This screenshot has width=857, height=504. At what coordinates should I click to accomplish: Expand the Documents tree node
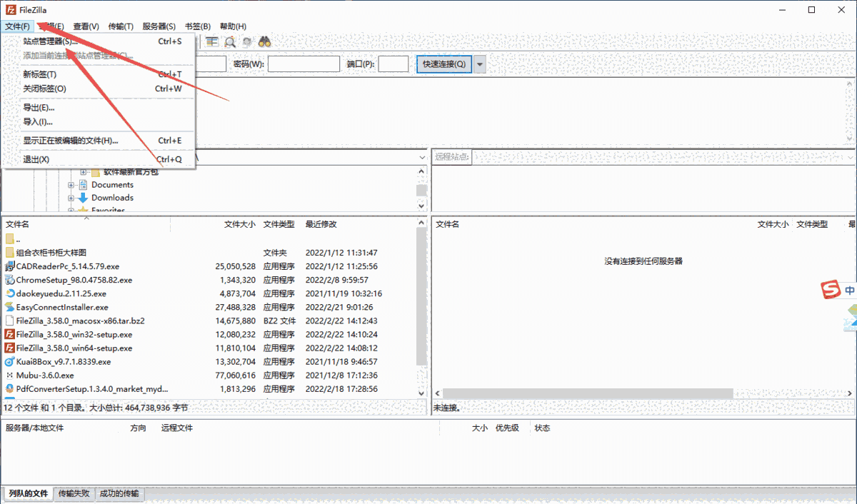pos(71,184)
